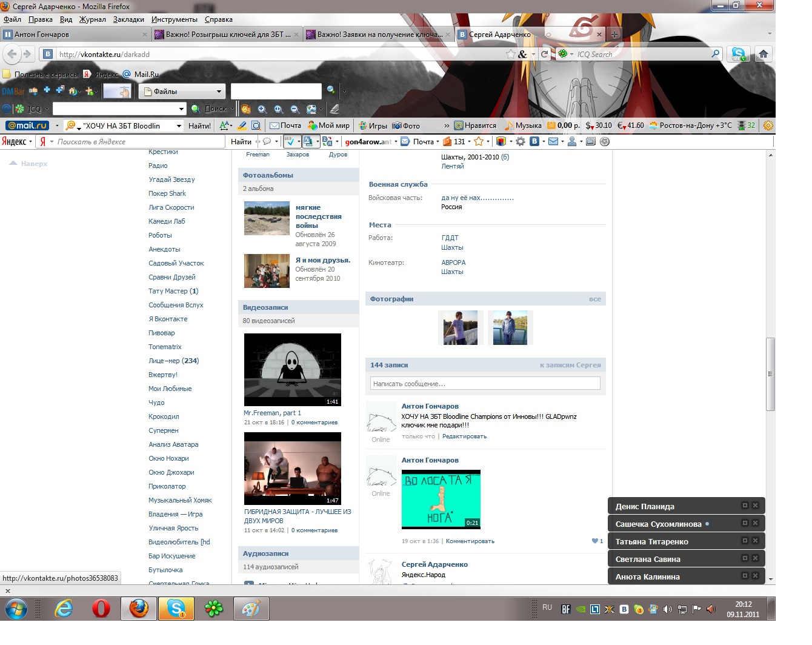Bookmark this page with the star icon
This screenshot has width=812, height=645.
click(x=511, y=54)
